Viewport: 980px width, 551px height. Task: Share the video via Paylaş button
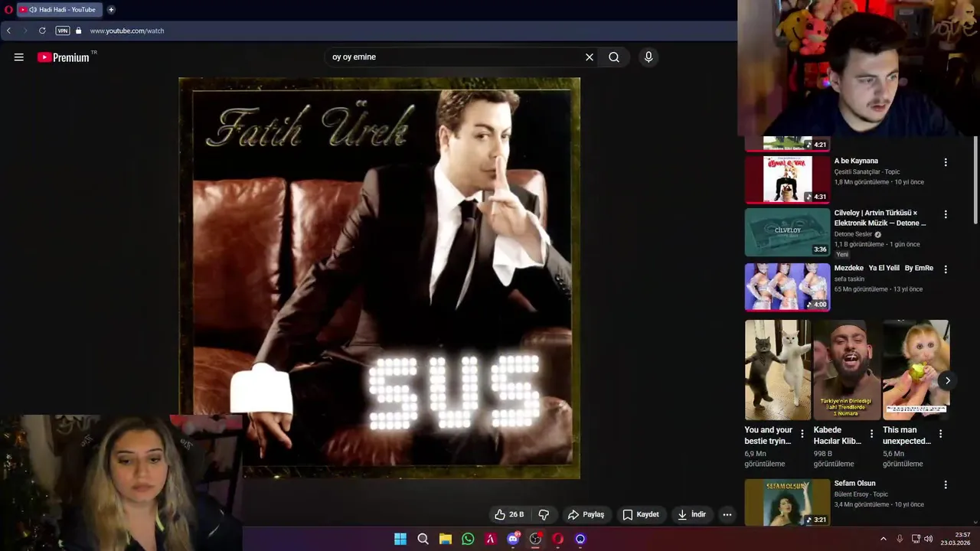click(586, 514)
